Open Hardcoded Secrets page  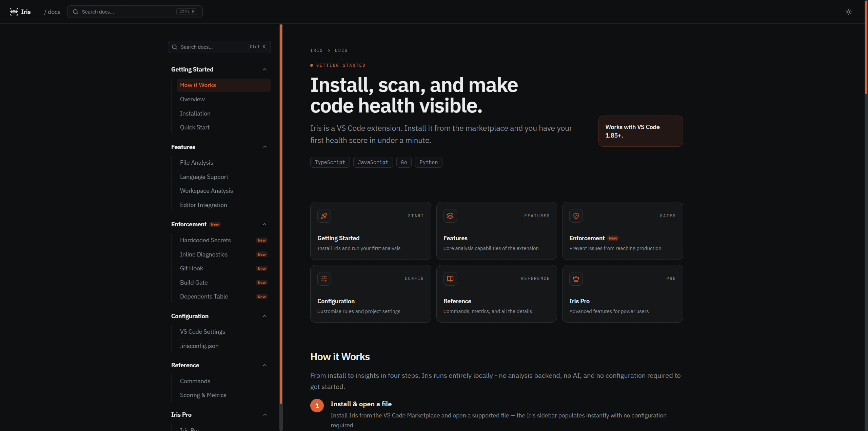click(x=223, y=240)
